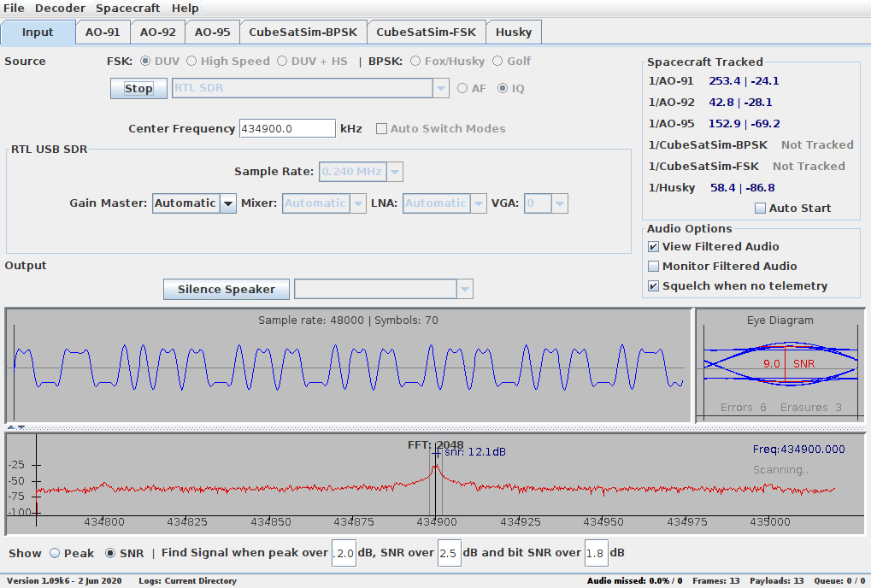
Task: Click the Center Frequency input field
Action: [x=287, y=128]
